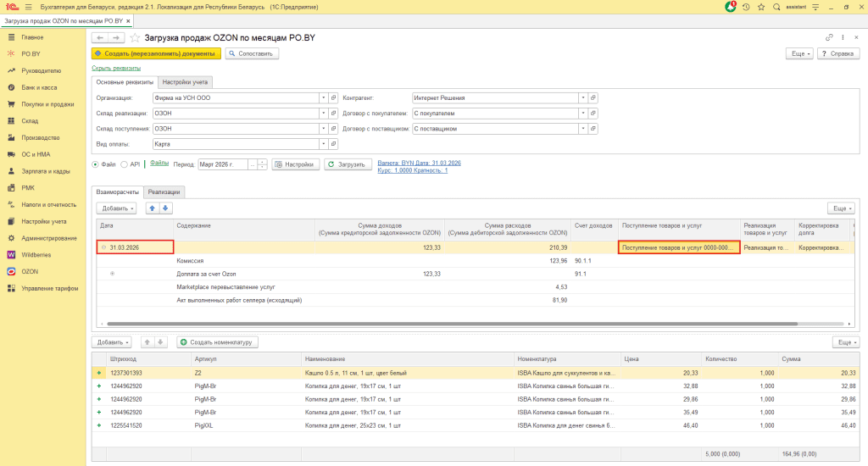
Task: Open Склад поступления dropdown list
Action: coord(323,129)
